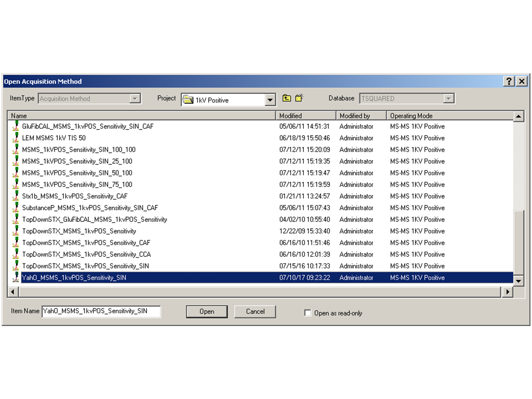Select MSMS_1kVPOS_Sensitivity_SIN_50_100 in the list
The height and width of the screenshot is (399, 532).
77,173
